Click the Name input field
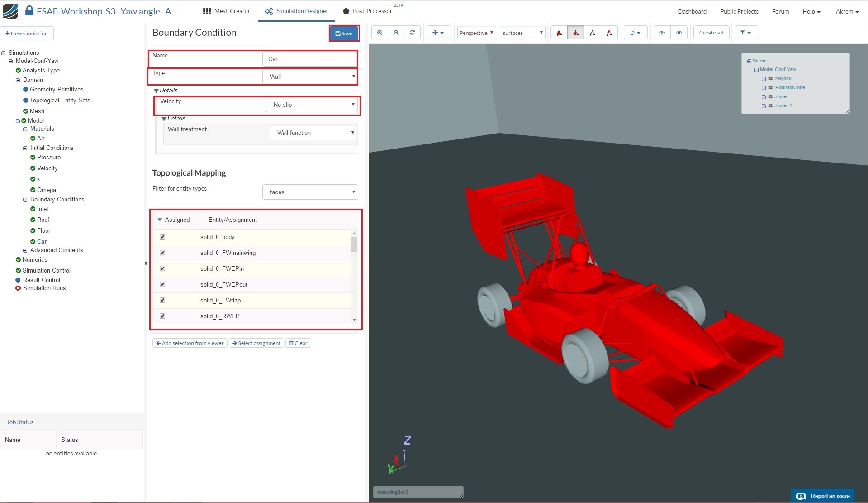868x503 pixels. (309, 59)
